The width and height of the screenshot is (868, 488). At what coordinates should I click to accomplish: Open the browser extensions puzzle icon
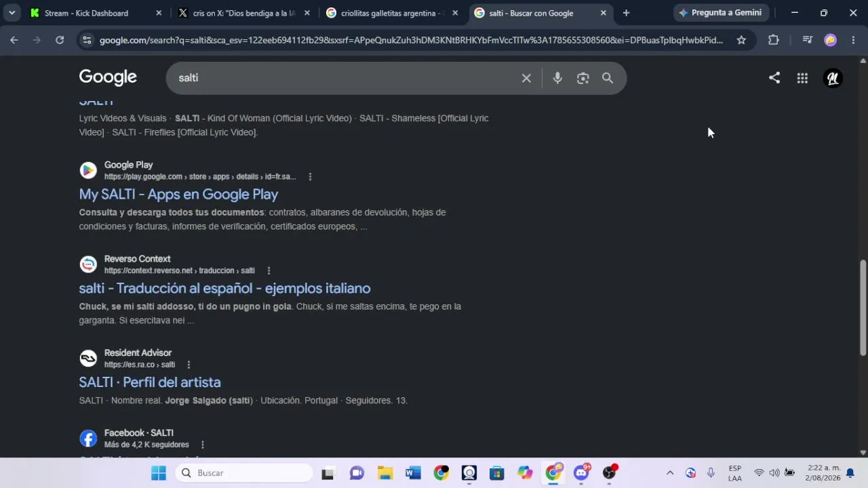click(774, 40)
